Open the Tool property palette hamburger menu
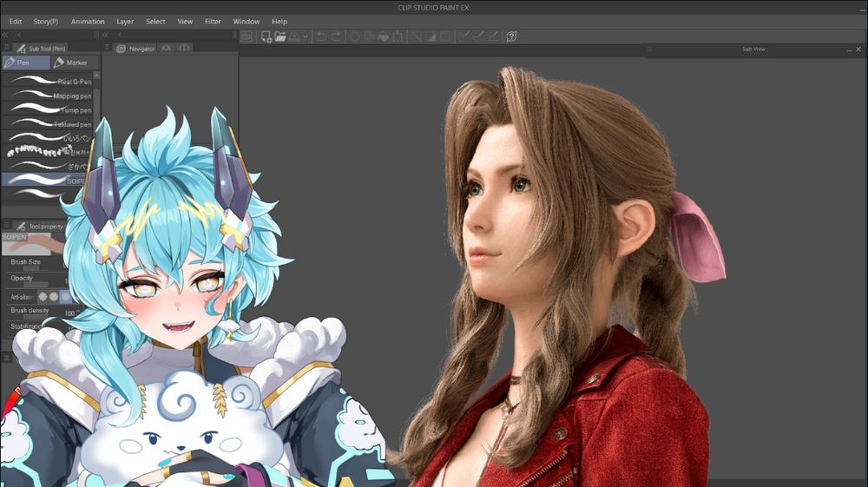The height and width of the screenshot is (487, 868). pos(7,226)
